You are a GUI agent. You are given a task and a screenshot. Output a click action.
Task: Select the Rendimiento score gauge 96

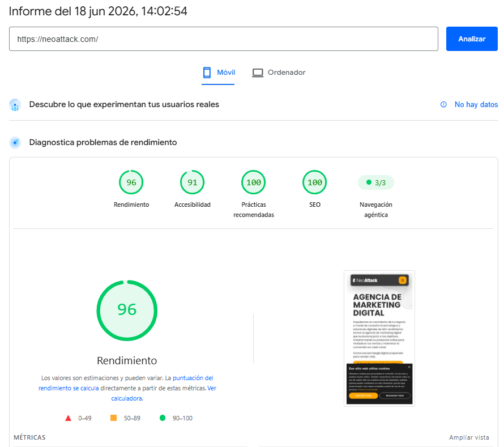[x=131, y=182]
